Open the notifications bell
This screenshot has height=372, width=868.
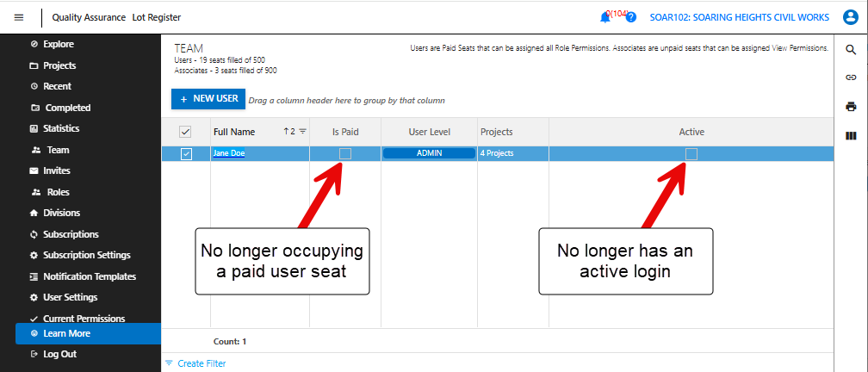(x=605, y=18)
